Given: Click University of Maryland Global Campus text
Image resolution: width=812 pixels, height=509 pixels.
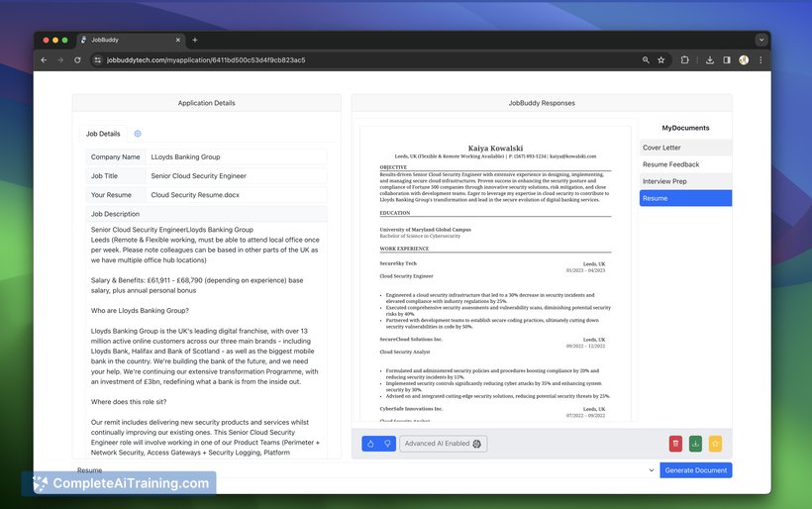Looking at the screenshot, I should [426, 230].
